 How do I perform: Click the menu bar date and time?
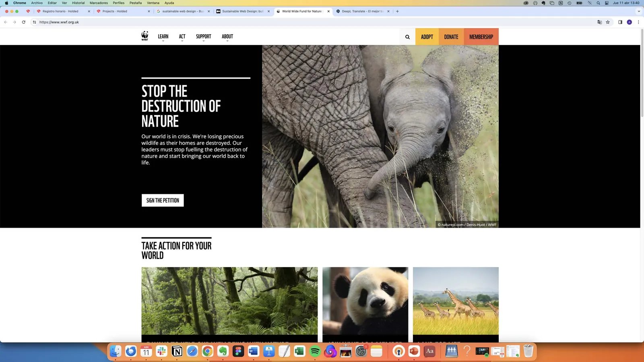coord(626,3)
